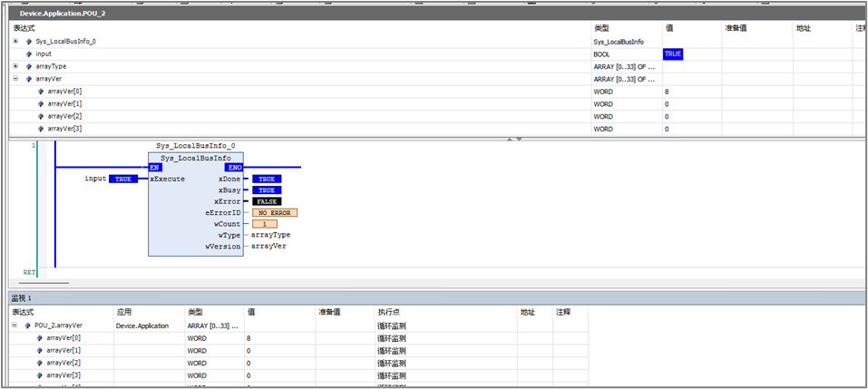Click the xExecute input pin label

point(167,180)
